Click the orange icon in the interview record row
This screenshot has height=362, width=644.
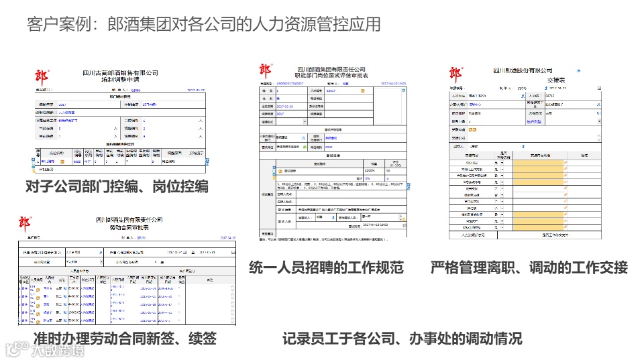[280, 171]
